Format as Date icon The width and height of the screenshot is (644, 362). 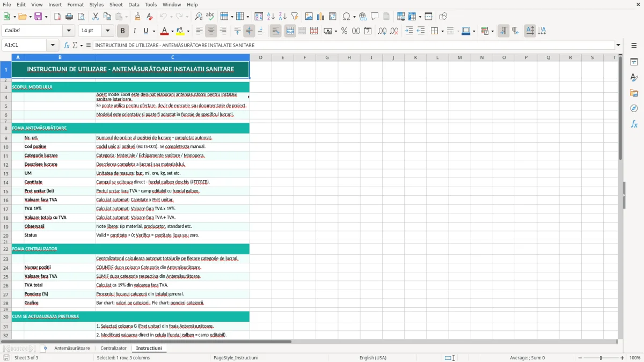point(368,31)
